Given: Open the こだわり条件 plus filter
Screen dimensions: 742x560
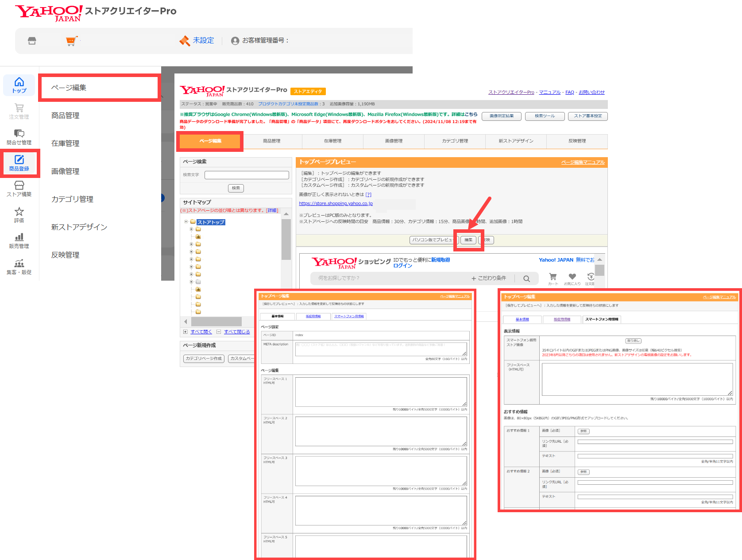Looking at the screenshot, I should [489, 278].
